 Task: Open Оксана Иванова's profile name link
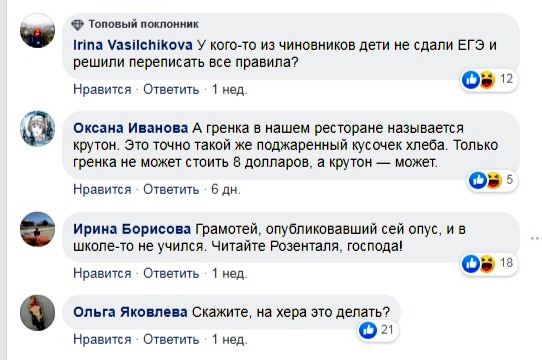tap(131, 128)
